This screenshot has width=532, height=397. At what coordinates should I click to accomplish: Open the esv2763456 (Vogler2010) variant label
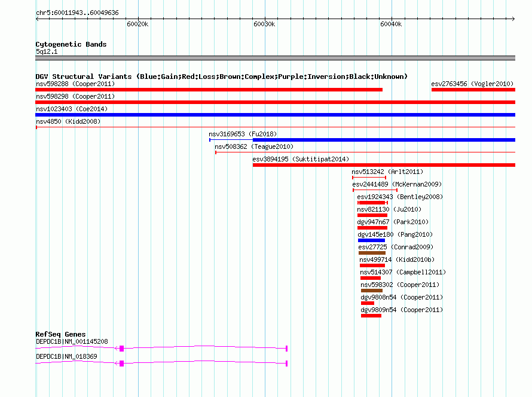[472, 84]
